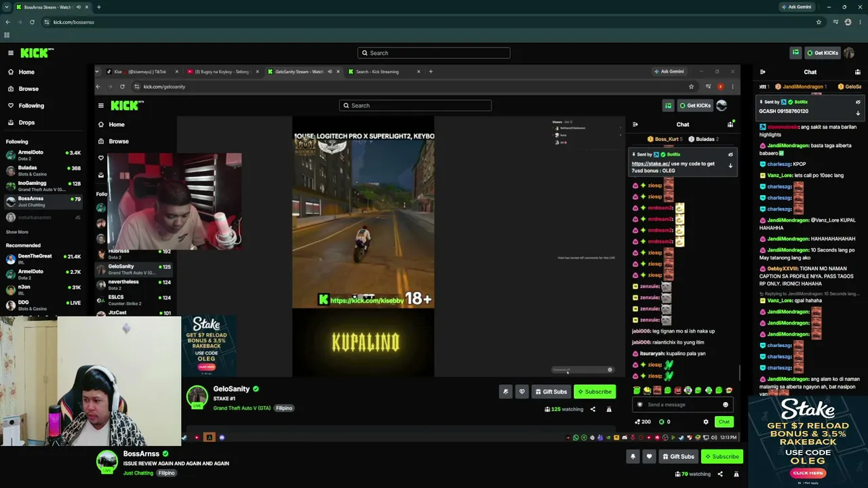Toggle BossArnss notification bell
This screenshot has width=868, height=488.
tap(633, 456)
